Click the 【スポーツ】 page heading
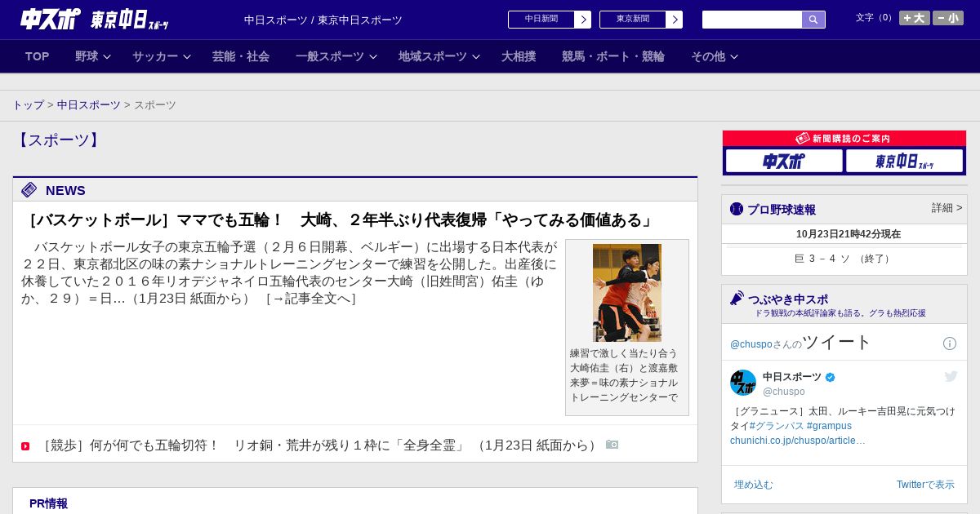Screen dimensions: 980x514 click(x=59, y=140)
